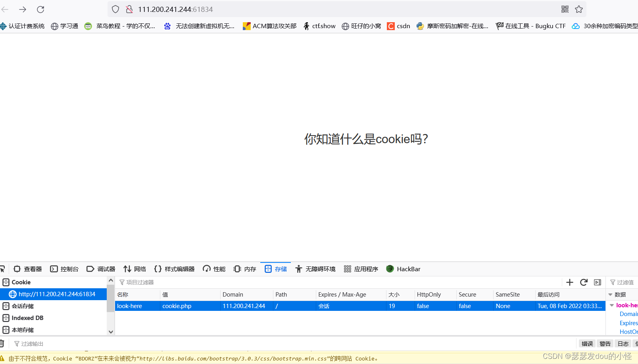Screen dimensions: 638x364
Task: Open the 摩斯密码加解密 bookmark
Action: tap(452, 26)
